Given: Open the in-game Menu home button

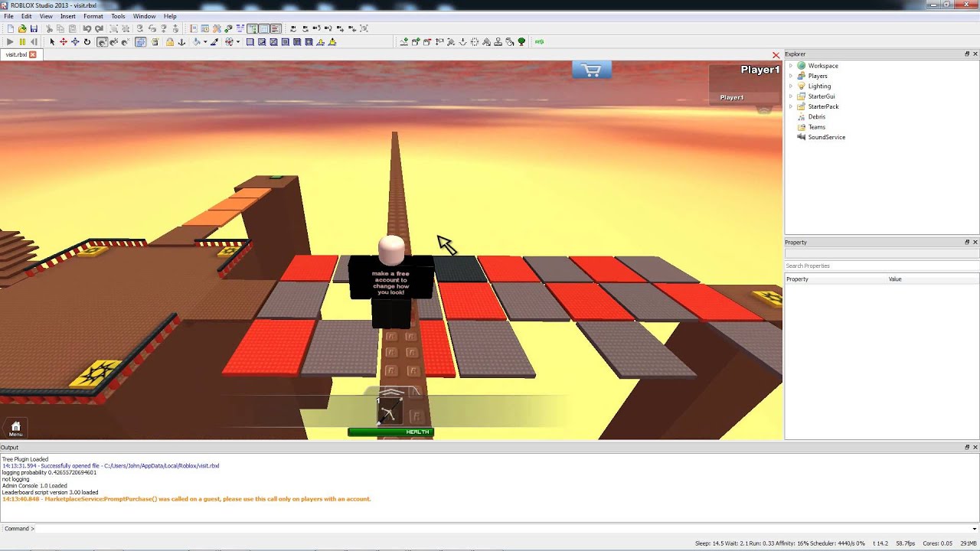Looking at the screenshot, I should 15,429.
